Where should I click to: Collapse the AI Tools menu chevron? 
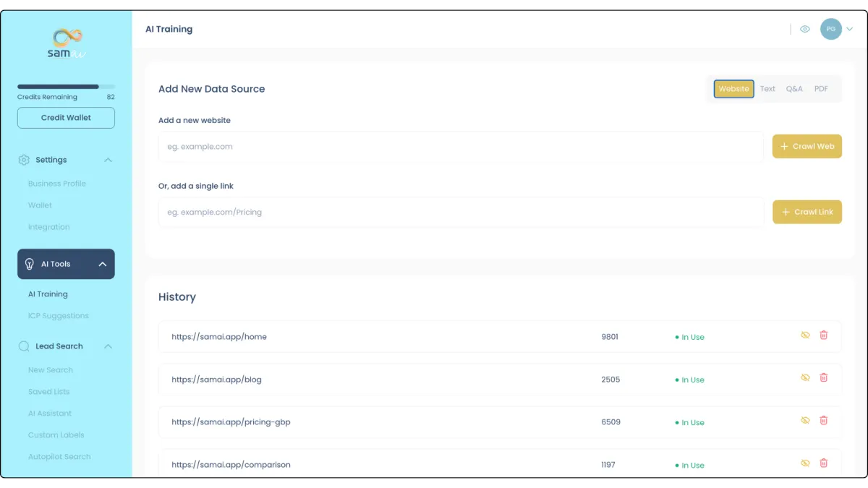click(103, 264)
